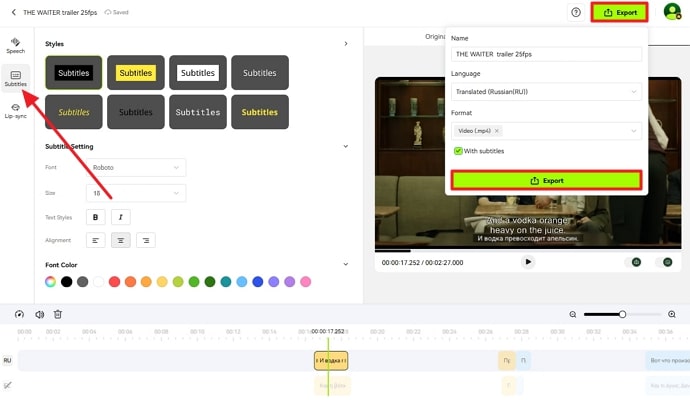Open the Subtitles panel in sidebar

(x=15, y=78)
